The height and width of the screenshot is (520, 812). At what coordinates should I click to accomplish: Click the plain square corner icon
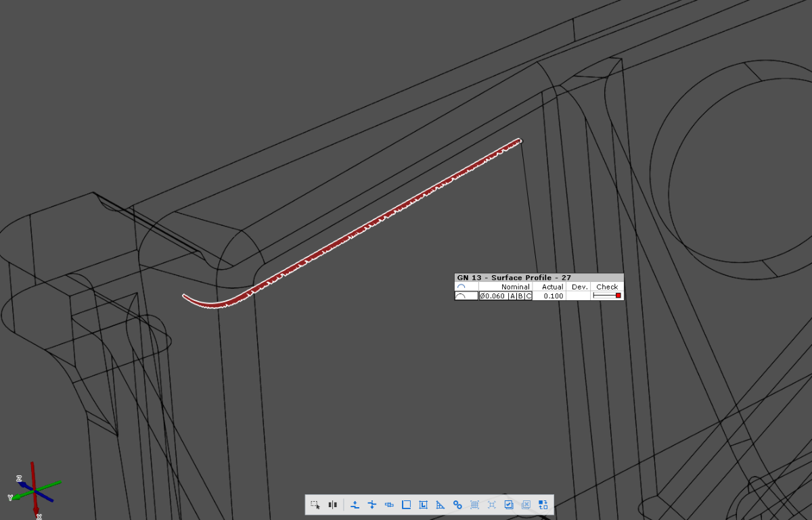tap(406, 504)
